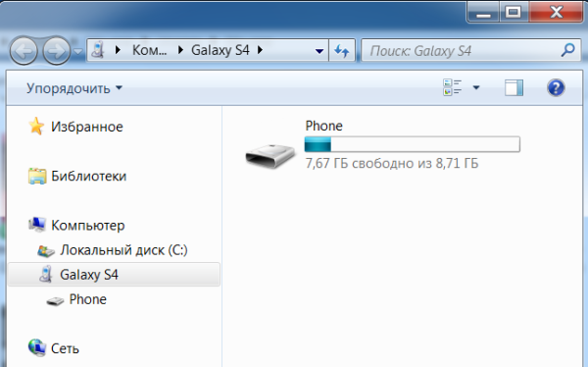Select Galaxy S4 breadcrumb in address bar
The height and width of the screenshot is (367, 588).
click(220, 50)
